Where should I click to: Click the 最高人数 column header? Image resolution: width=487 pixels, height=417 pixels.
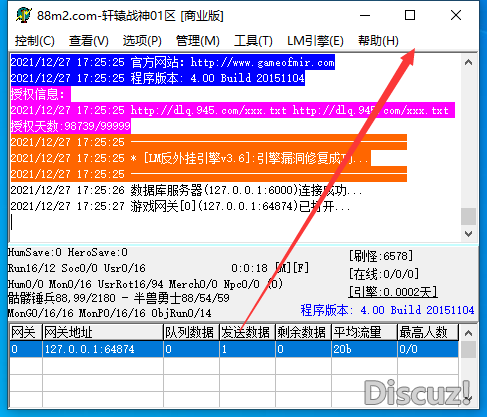pyautogui.click(x=428, y=332)
